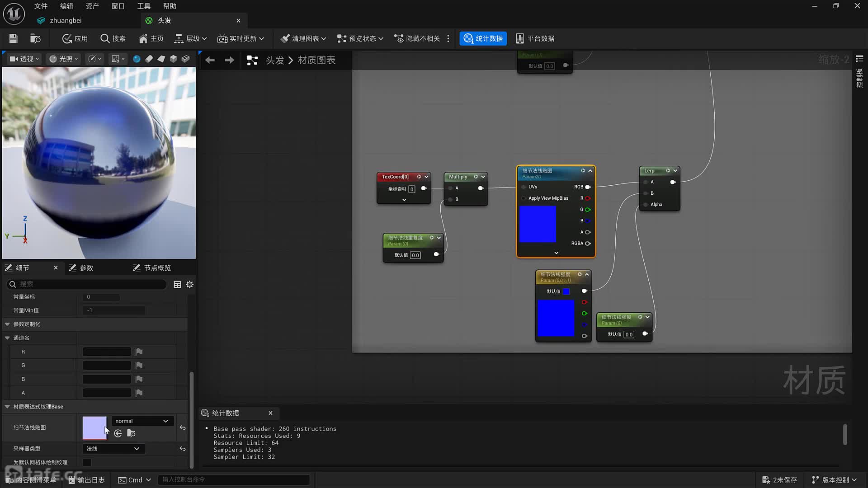Screen dimensions: 868x488
Task: Select the cube preview mesh icon
Action: 173,59
